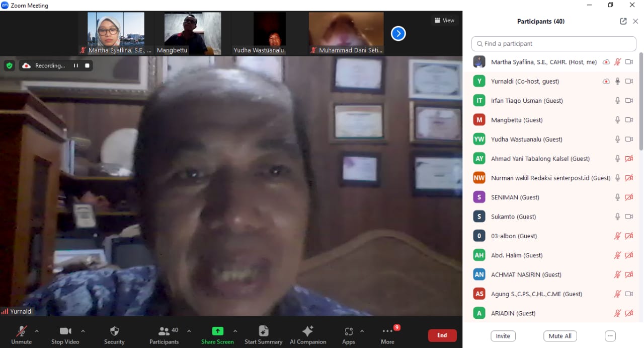644x348 pixels.
Task: Click Abd. Halim's disabled camera icon
Action: [629, 255]
